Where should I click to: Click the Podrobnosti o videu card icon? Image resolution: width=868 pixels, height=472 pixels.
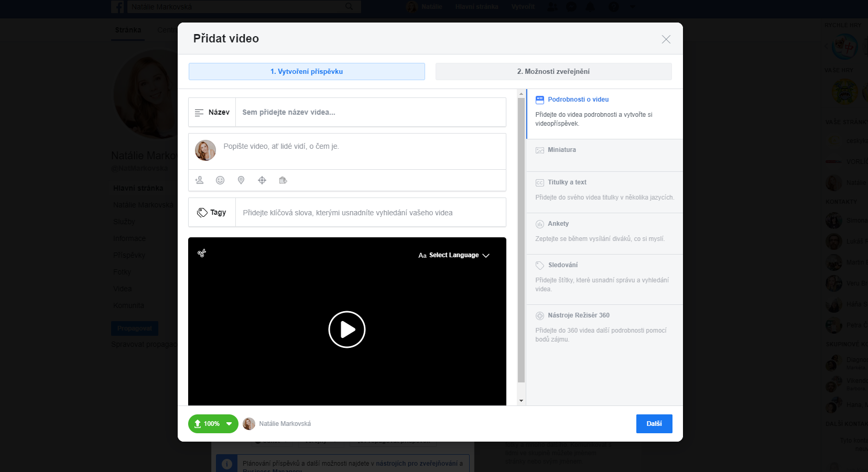(x=540, y=100)
